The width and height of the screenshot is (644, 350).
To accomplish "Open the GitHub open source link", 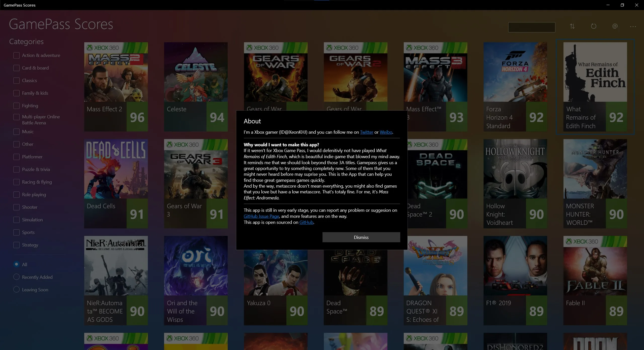I will click(x=306, y=222).
